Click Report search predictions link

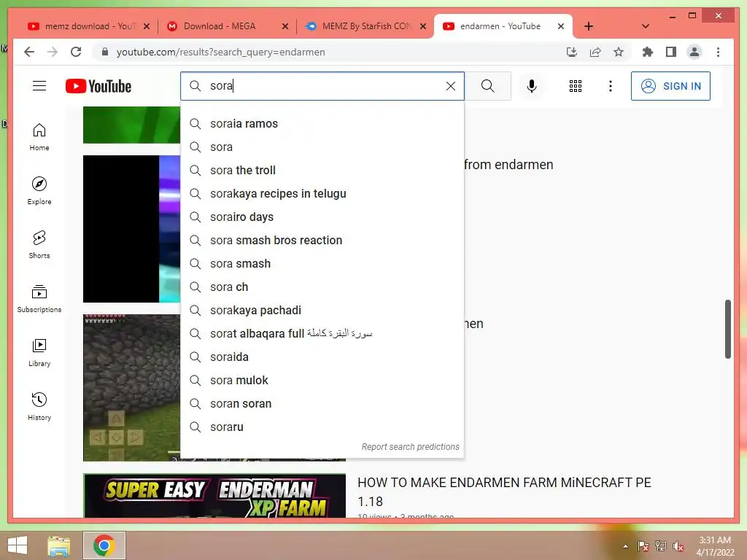(x=410, y=447)
